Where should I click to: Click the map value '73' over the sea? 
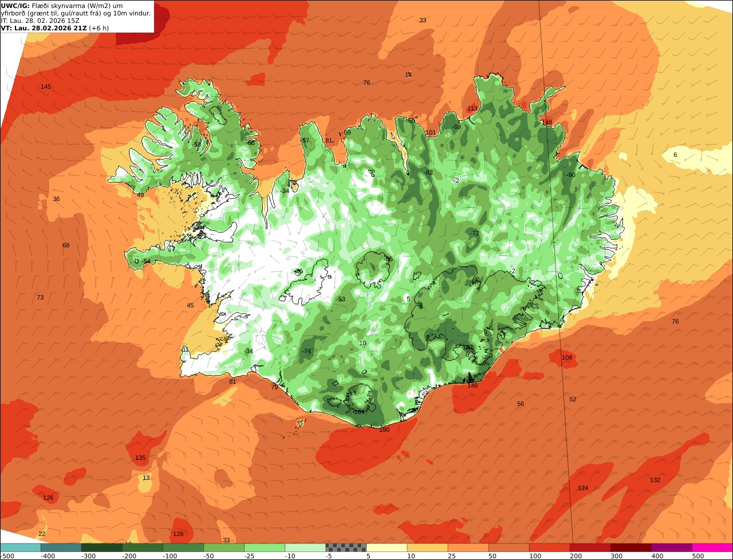[x=40, y=297]
